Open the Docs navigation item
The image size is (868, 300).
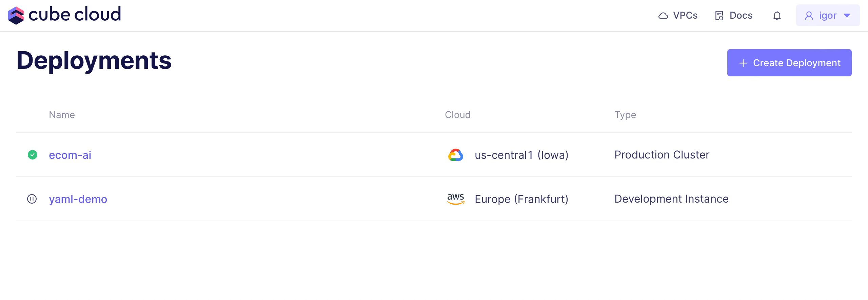pos(741,16)
